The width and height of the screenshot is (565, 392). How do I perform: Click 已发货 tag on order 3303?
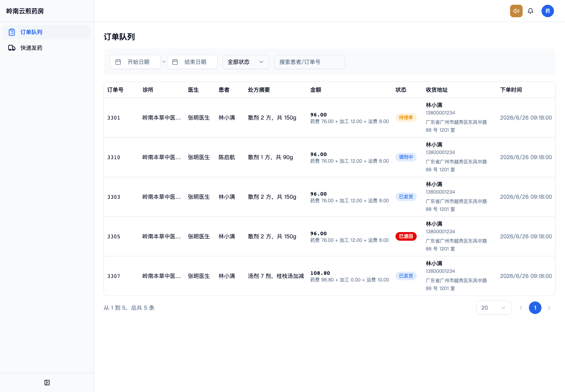pyautogui.click(x=406, y=197)
